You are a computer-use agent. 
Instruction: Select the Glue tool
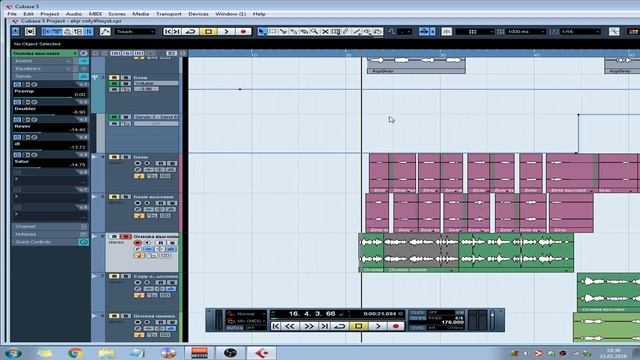[x=293, y=31]
